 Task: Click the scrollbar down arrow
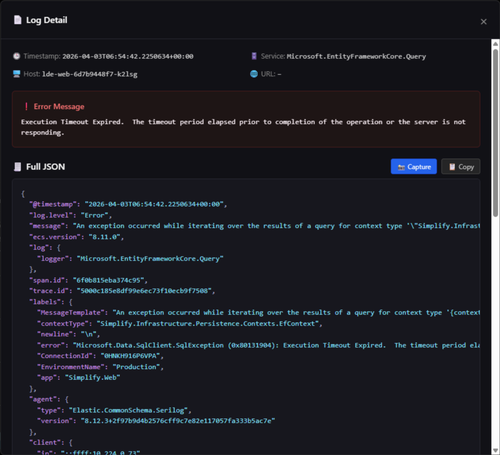coord(495,451)
